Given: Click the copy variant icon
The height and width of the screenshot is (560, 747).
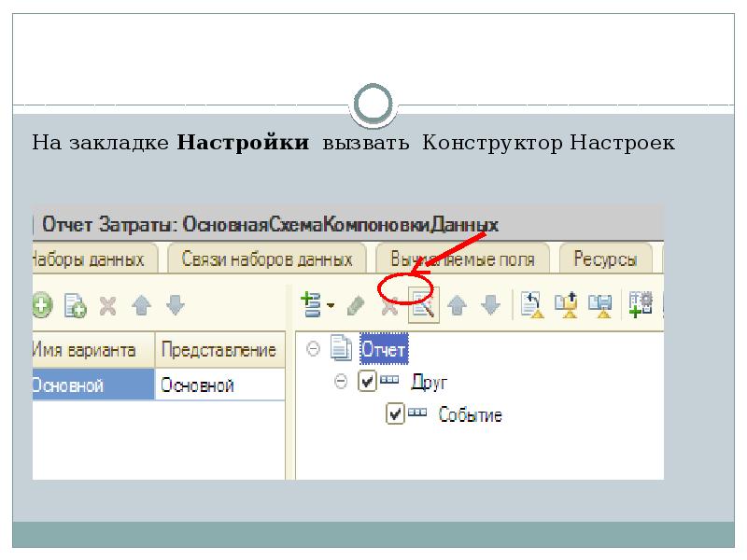Looking at the screenshot, I should coord(75,305).
